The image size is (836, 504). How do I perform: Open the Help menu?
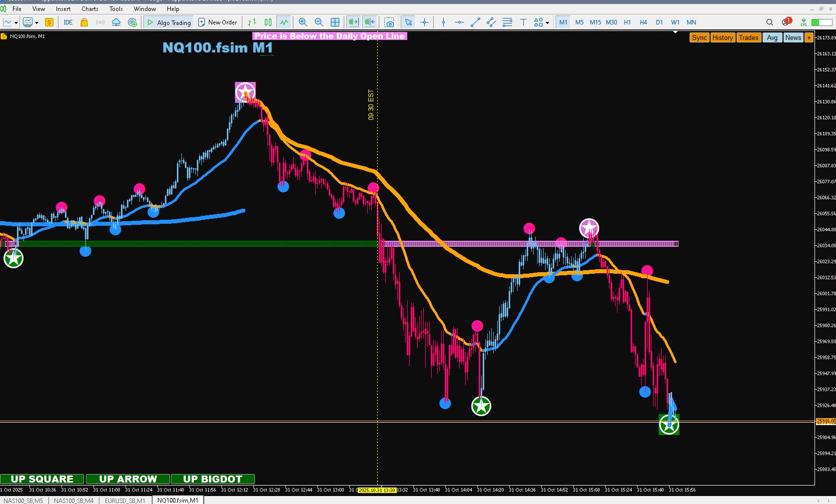click(x=173, y=9)
